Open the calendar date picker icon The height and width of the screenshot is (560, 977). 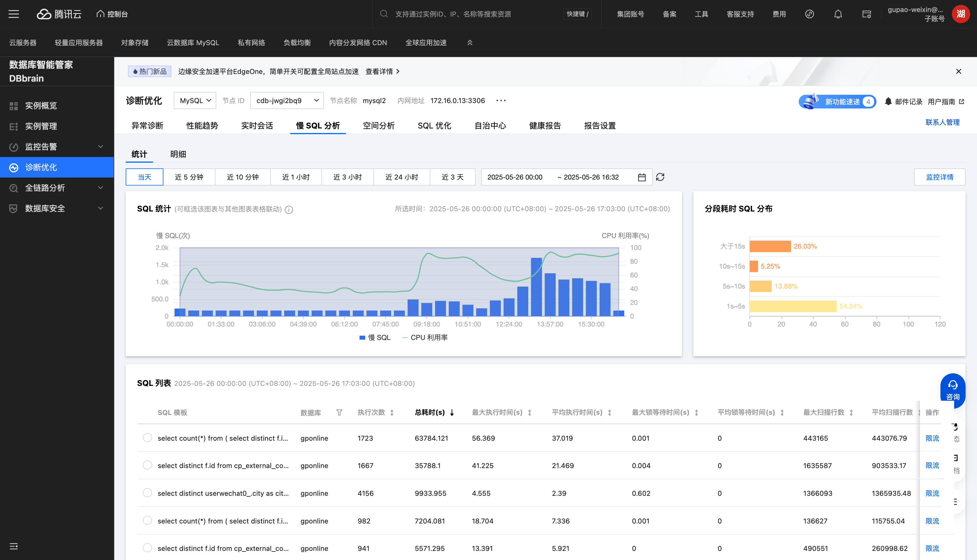coord(642,177)
